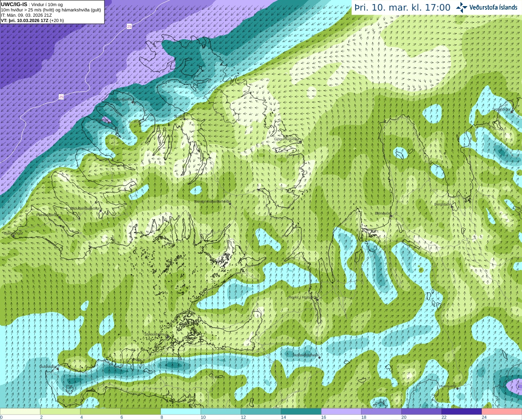The image size is (522, 420).
Task: Click the legend value '16' label
Action: pos(323,417)
